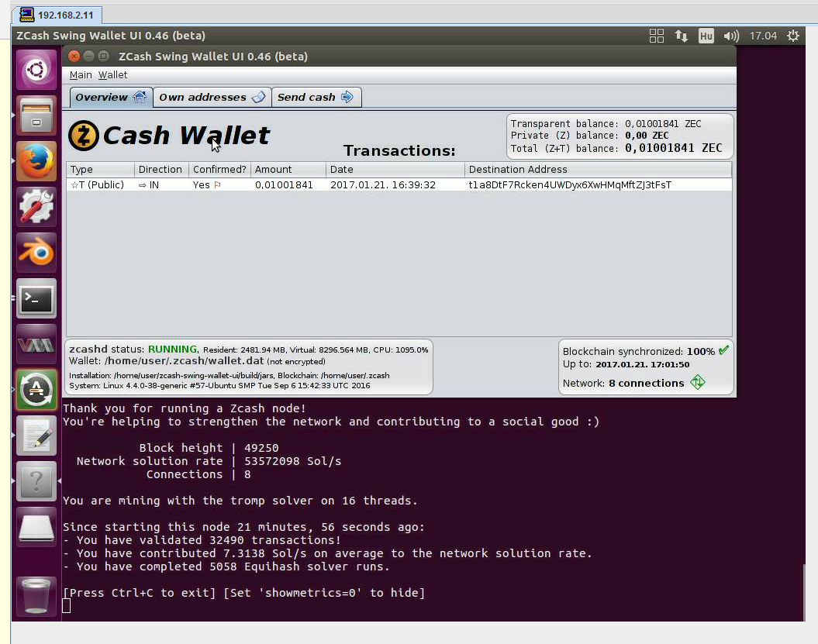Image resolution: width=818 pixels, height=644 pixels.
Task: Click the date 2017.01.21. 16:39:32 cell
Action: click(x=383, y=185)
